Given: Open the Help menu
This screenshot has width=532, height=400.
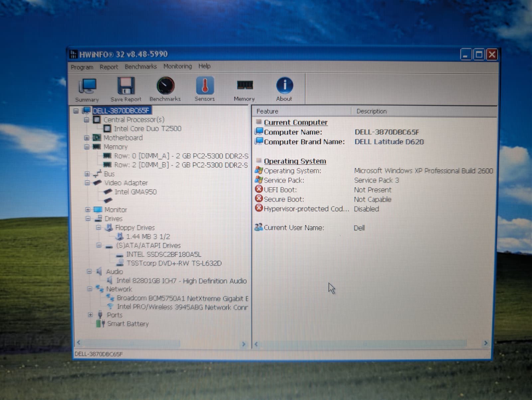Looking at the screenshot, I should point(204,66).
